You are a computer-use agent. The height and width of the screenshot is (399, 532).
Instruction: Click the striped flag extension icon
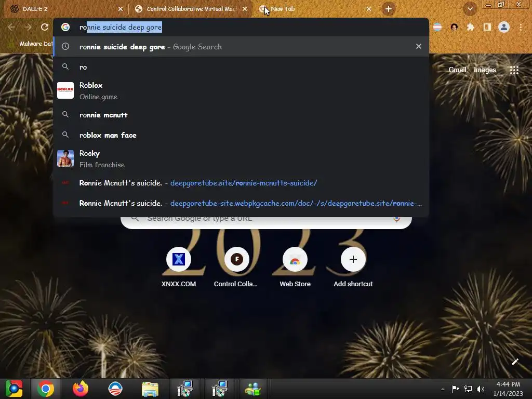(437, 27)
